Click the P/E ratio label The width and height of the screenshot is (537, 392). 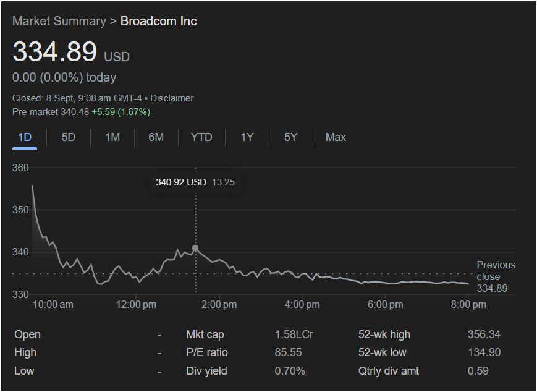tap(207, 352)
